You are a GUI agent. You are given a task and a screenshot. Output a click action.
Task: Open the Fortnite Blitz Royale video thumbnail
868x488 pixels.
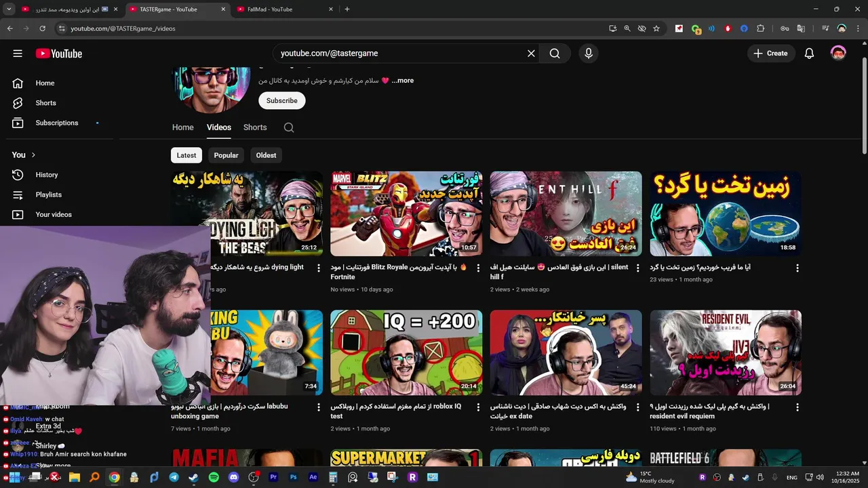pos(406,213)
